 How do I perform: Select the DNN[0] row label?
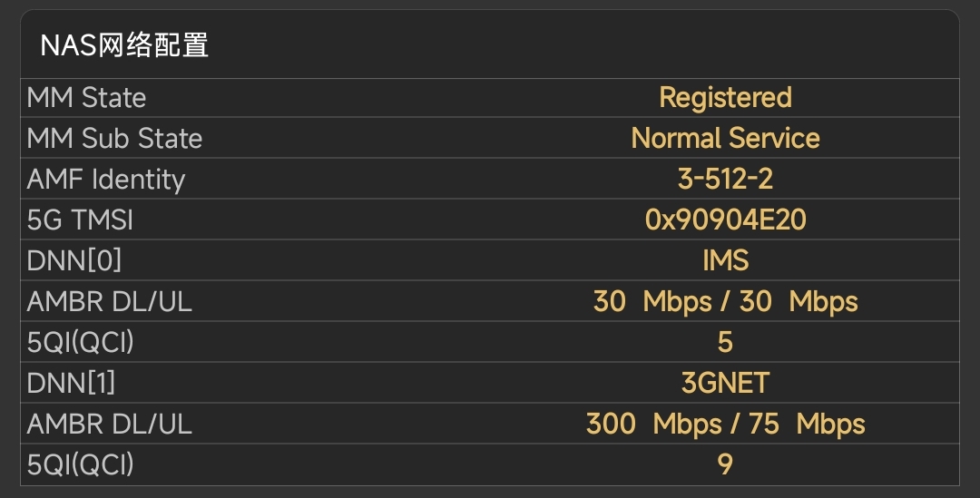point(74,261)
